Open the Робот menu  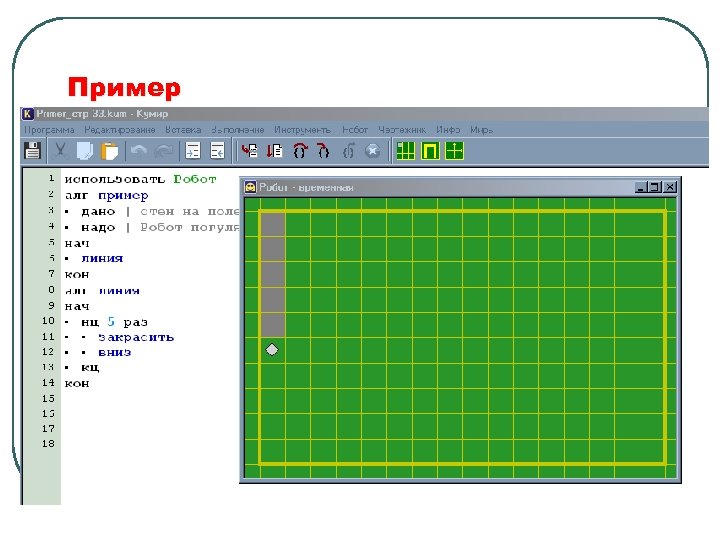[355, 130]
